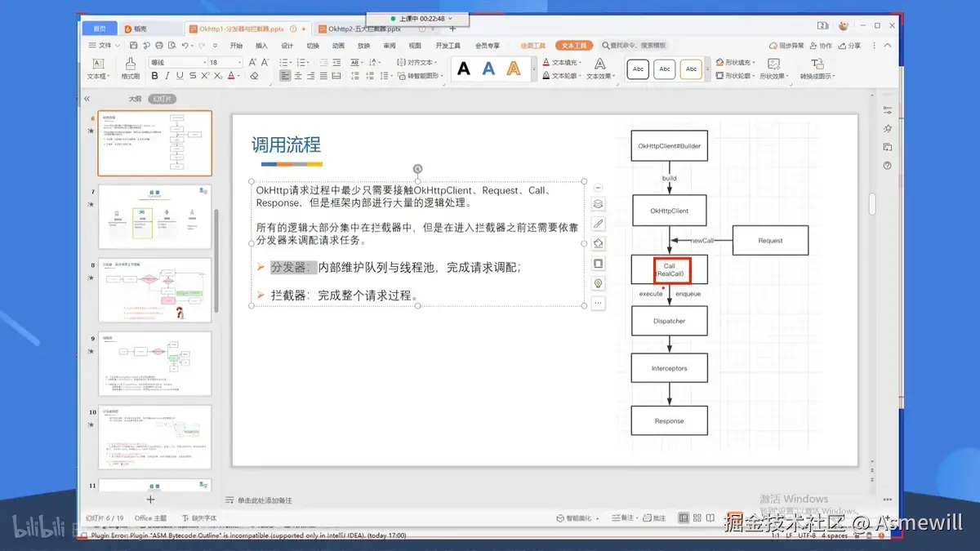980x551 pixels.
Task: Open the 文本填充 text fill dropdown
Action: click(562, 62)
